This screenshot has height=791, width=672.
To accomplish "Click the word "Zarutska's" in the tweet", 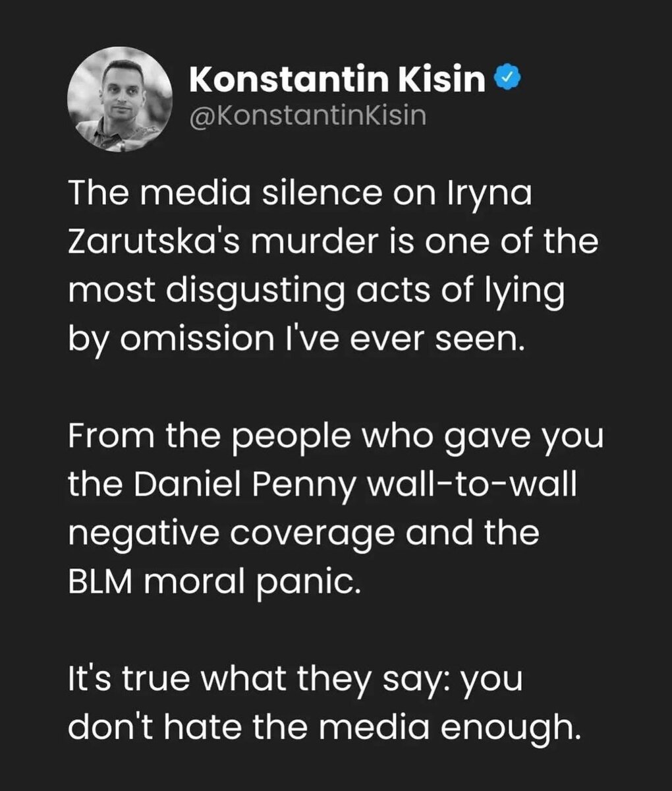I will [x=155, y=242].
